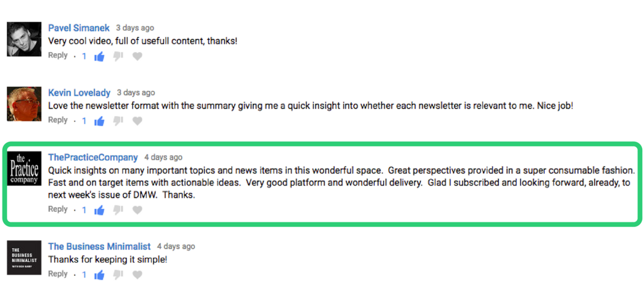This screenshot has height=290, width=644.
Task: Open Kevin Lovelady's channel name link
Action: pyautogui.click(x=79, y=93)
